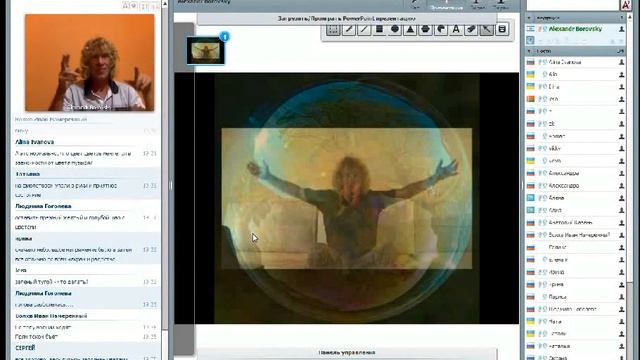640x360 pixels.
Task: Click the PowerPoint upload banner
Action: point(347,18)
